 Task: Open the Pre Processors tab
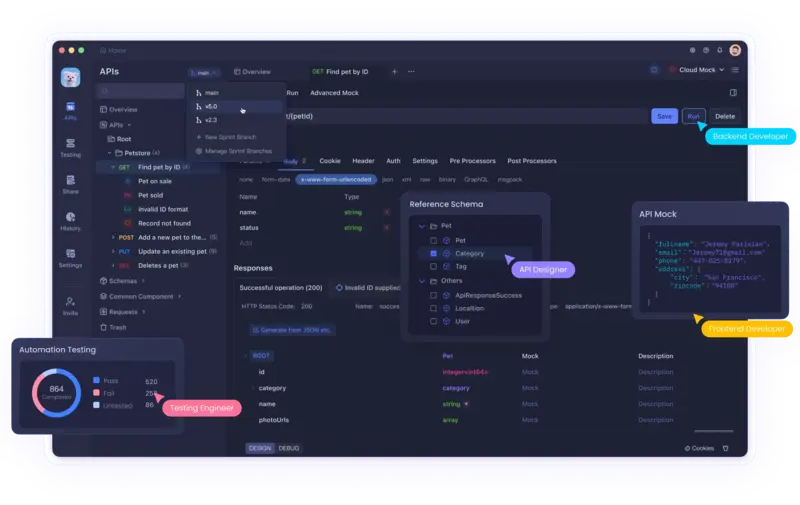click(472, 161)
